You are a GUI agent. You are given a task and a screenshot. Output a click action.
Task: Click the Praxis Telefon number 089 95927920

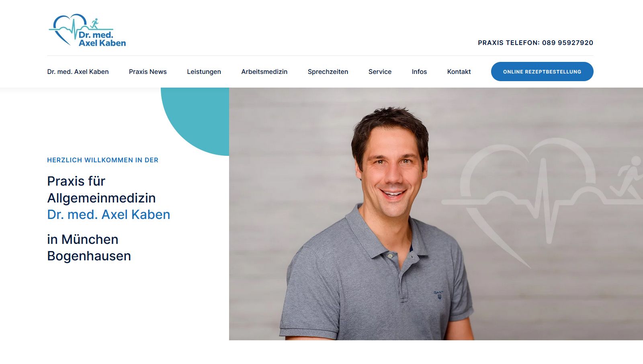pos(567,43)
